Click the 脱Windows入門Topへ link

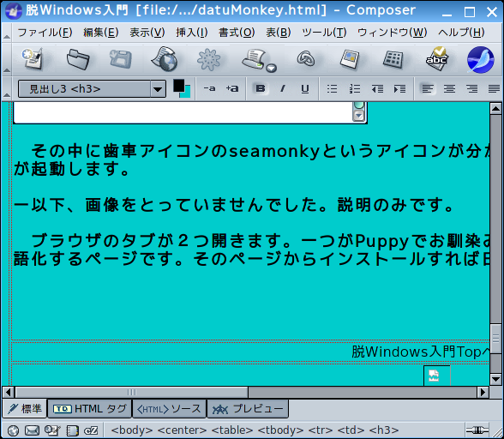(420, 352)
